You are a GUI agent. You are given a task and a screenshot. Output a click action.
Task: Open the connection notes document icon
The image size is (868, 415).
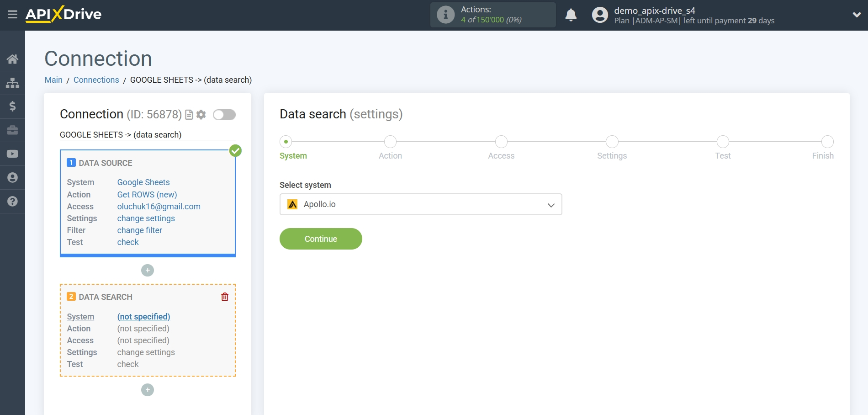pos(189,115)
